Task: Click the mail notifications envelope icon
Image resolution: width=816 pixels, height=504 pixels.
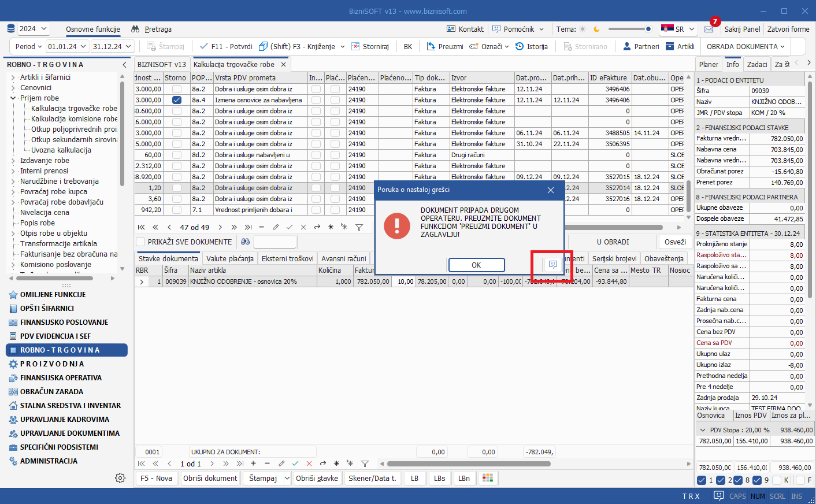Action: [709, 29]
